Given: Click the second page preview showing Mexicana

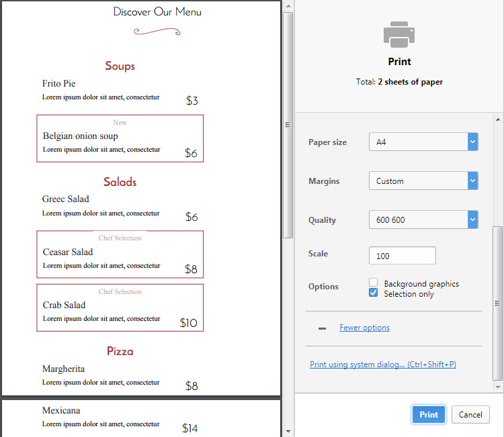Looking at the screenshot, I should pos(140,418).
